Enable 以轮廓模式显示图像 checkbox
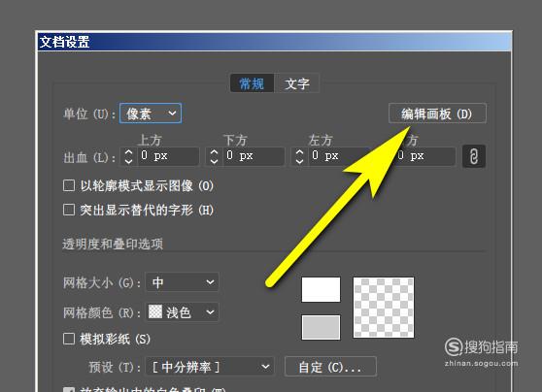542x392 pixels. [69, 185]
